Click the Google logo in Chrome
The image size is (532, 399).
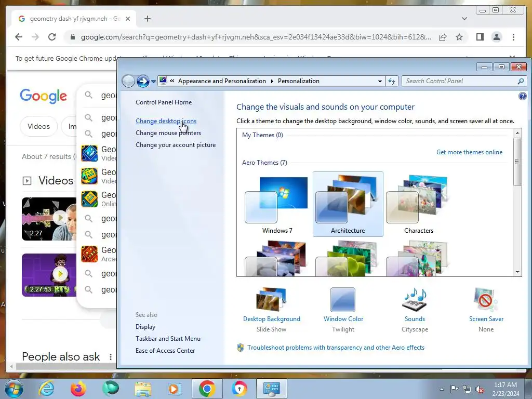coord(43,96)
